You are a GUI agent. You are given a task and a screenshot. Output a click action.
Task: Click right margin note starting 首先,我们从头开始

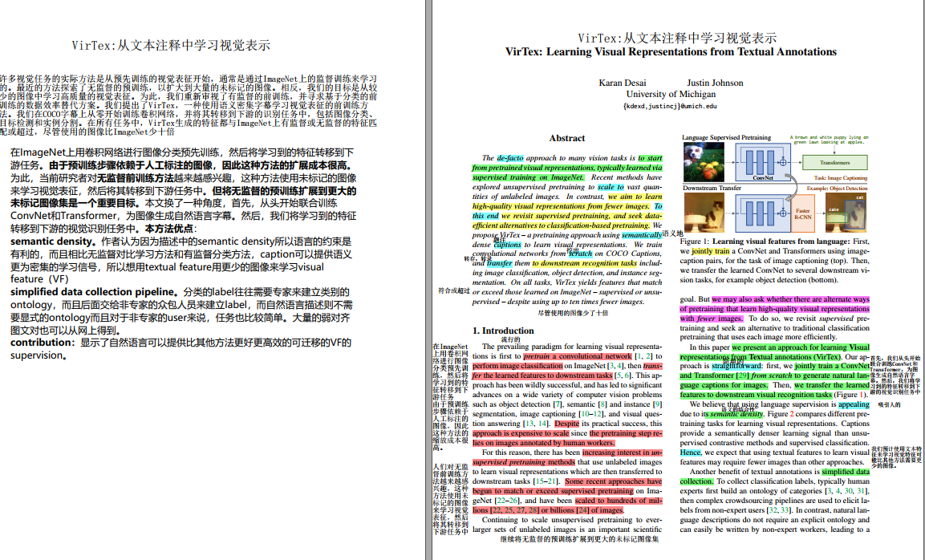tap(895, 375)
